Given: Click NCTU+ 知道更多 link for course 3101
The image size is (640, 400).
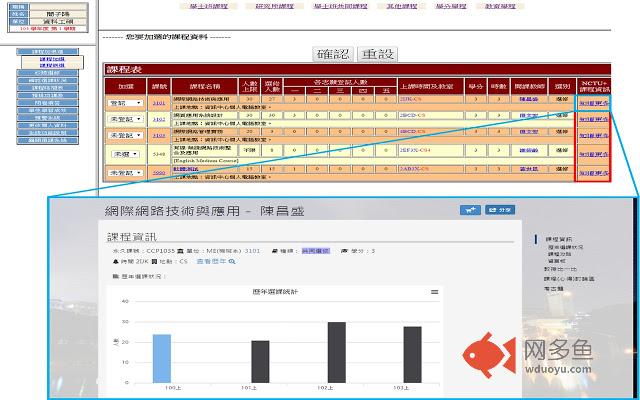Looking at the screenshot, I should pyautogui.click(x=593, y=103).
